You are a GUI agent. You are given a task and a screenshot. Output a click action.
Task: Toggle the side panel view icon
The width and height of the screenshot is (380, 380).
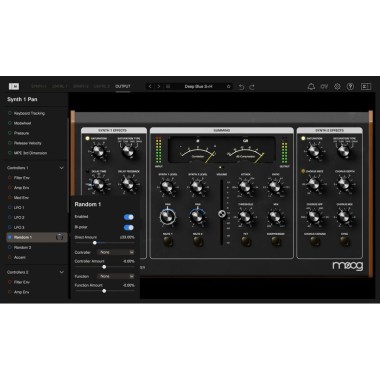click(366, 87)
